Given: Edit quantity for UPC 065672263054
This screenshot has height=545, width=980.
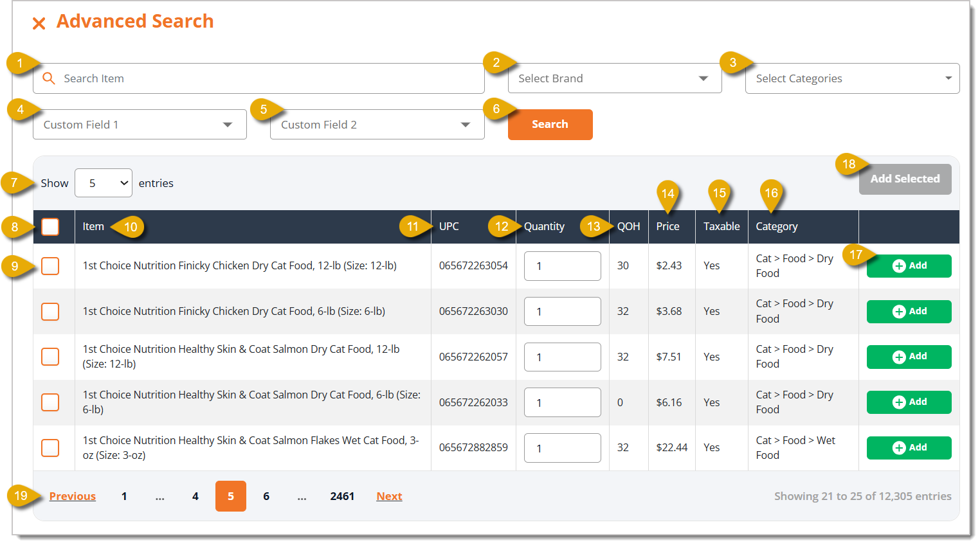Looking at the screenshot, I should click(x=563, y=266).
